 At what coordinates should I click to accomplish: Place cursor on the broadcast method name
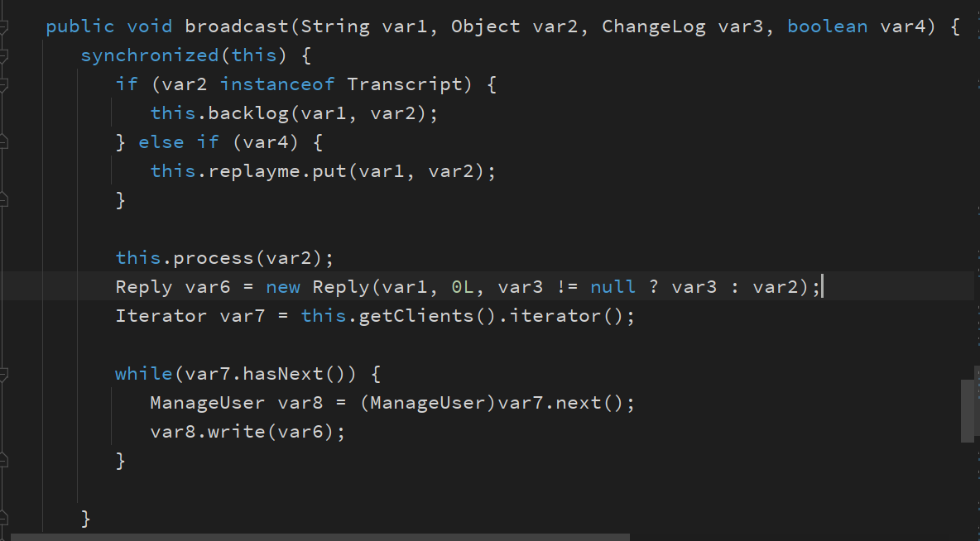point(236,26)
